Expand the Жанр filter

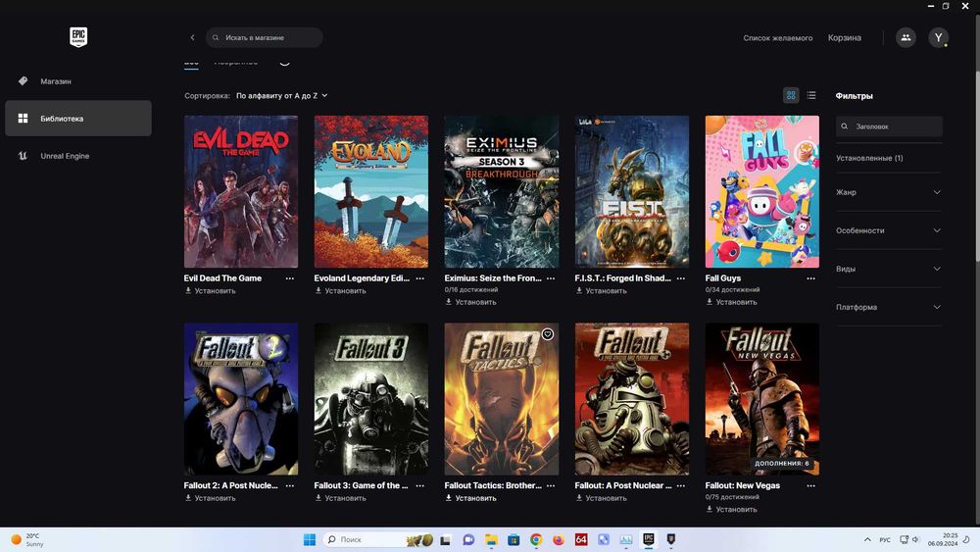coord(888,192)
